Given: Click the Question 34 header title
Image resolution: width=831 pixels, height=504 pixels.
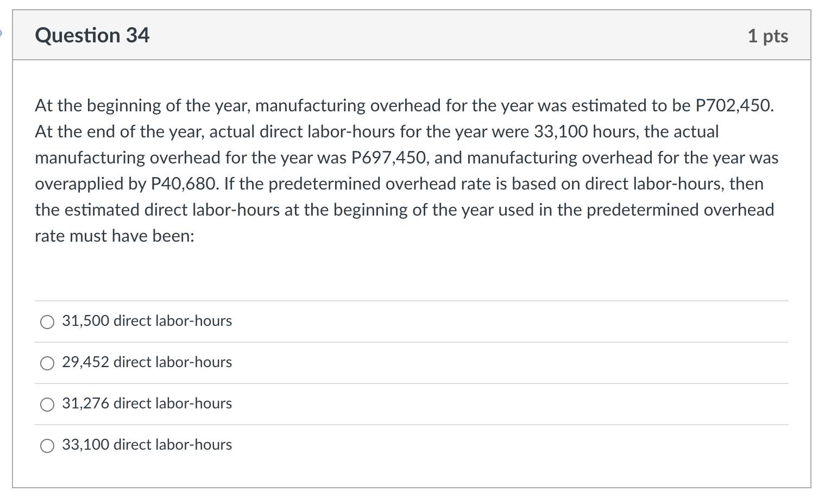Looking at the screenshot, I should [92, 35].
